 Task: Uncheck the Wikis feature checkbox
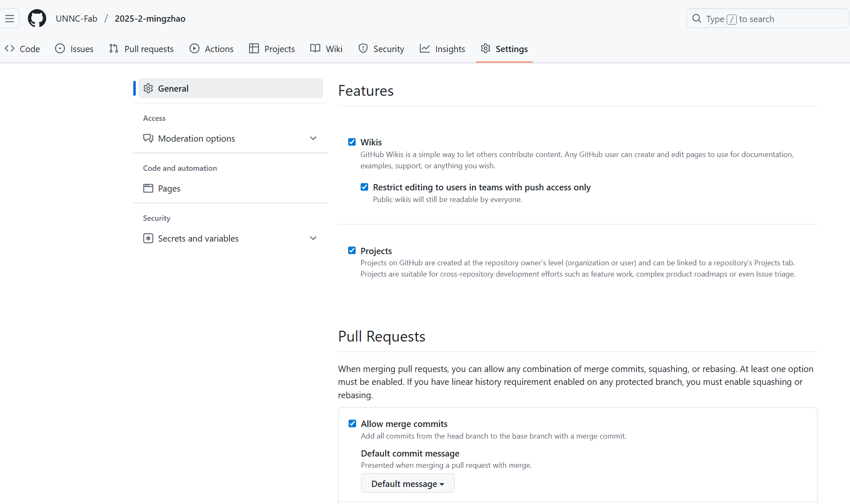352,142
